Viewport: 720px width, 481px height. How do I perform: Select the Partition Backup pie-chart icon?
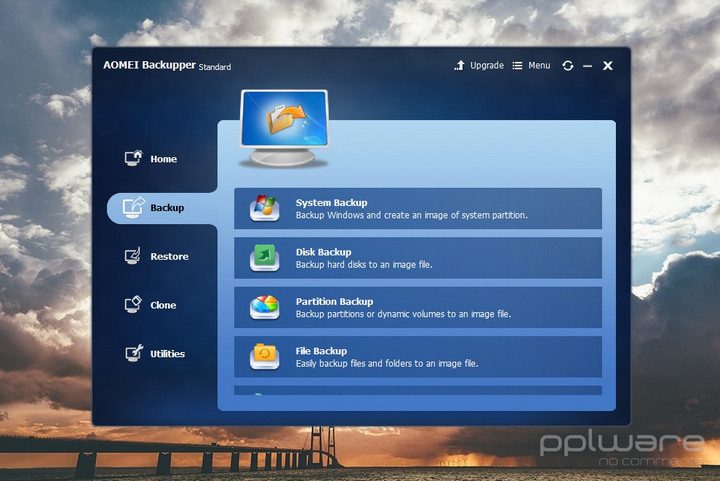pos(265,307)
